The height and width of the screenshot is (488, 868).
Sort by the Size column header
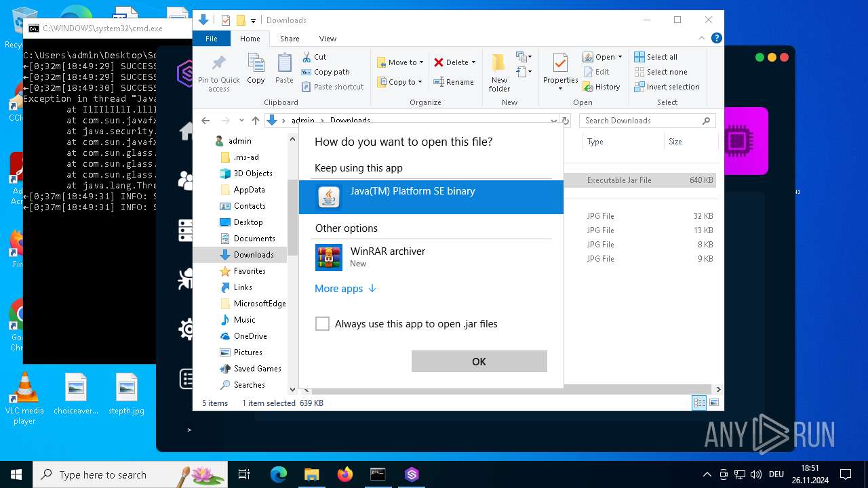click(x=691, y=142)
